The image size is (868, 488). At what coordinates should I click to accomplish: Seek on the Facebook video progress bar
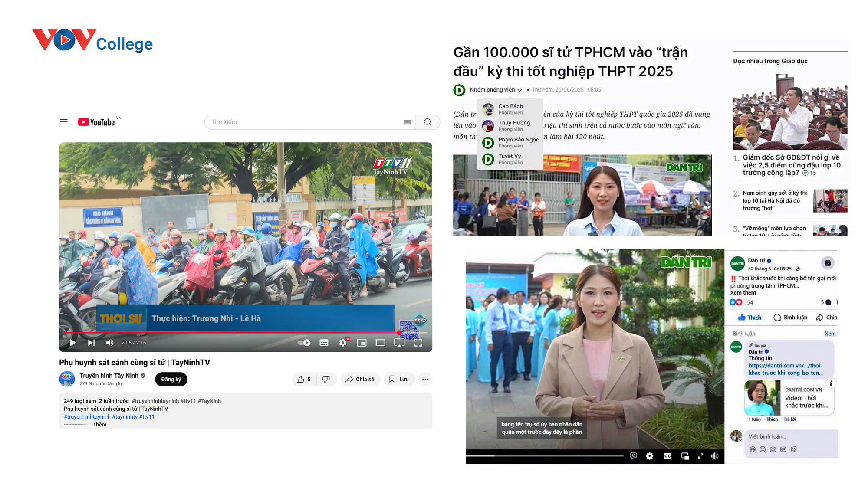(x=545, y=456)
